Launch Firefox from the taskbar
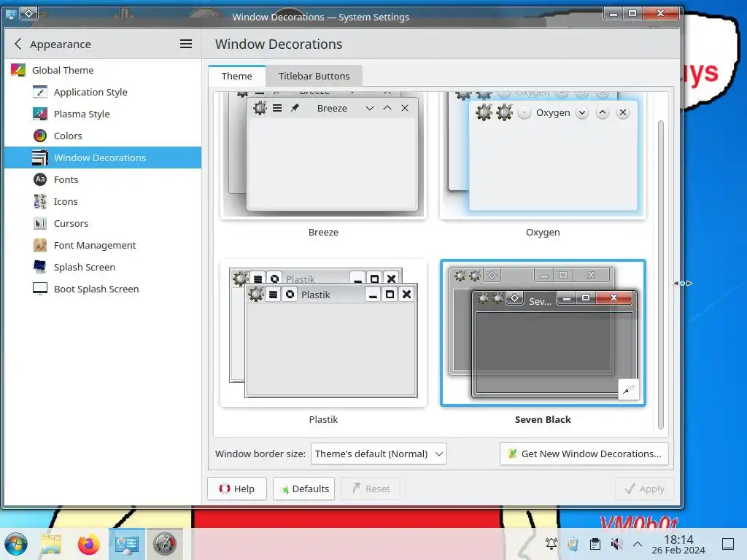The width and height of the screenshot is (747, 560). click(x=88, y=544)
